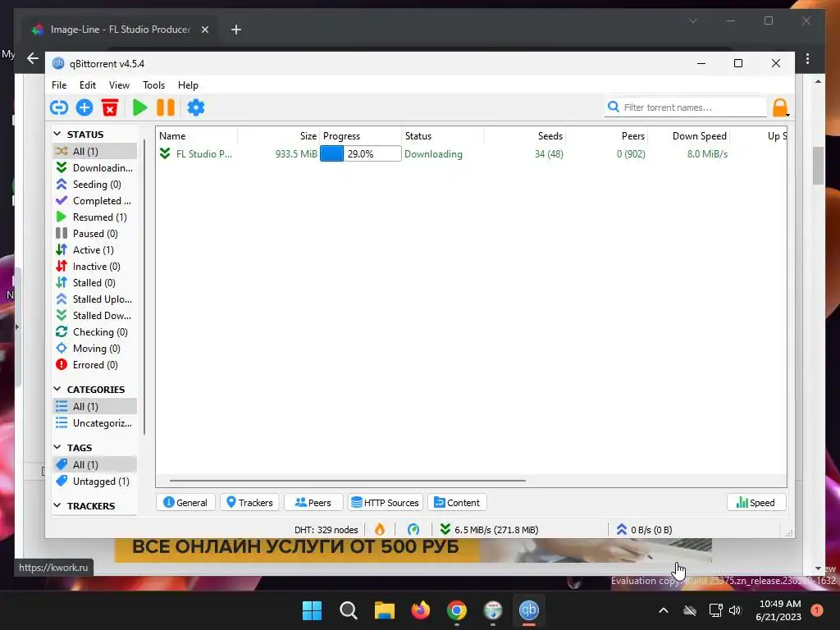Select the Uncategorized category

click(x=95, y=423)
